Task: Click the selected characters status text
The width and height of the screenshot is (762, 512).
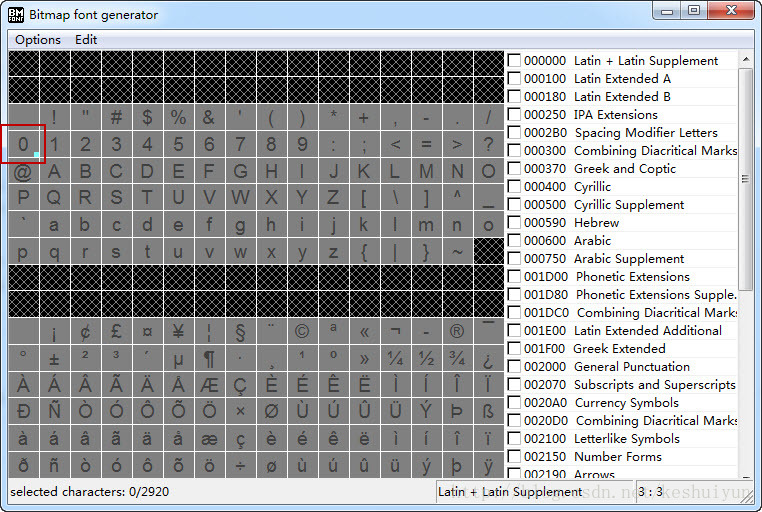Action: (90, 492)
